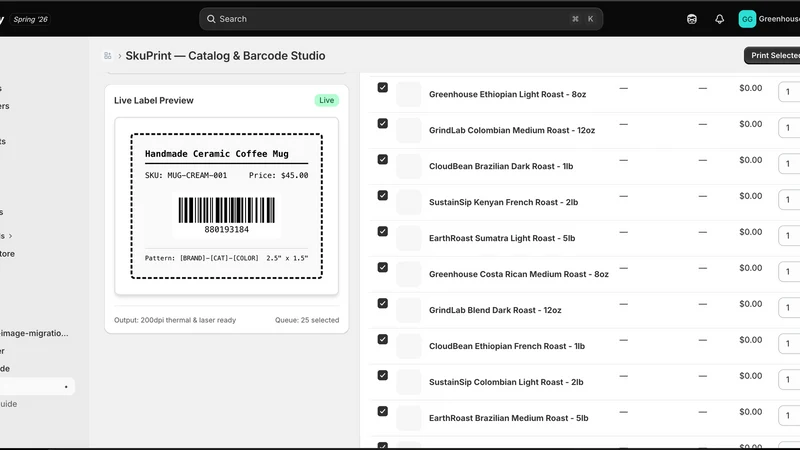Image resolution: width=800 pixels, height=450 pixels.
Task: Click the Spring '26 badge
Action: [x=31, y=19]
